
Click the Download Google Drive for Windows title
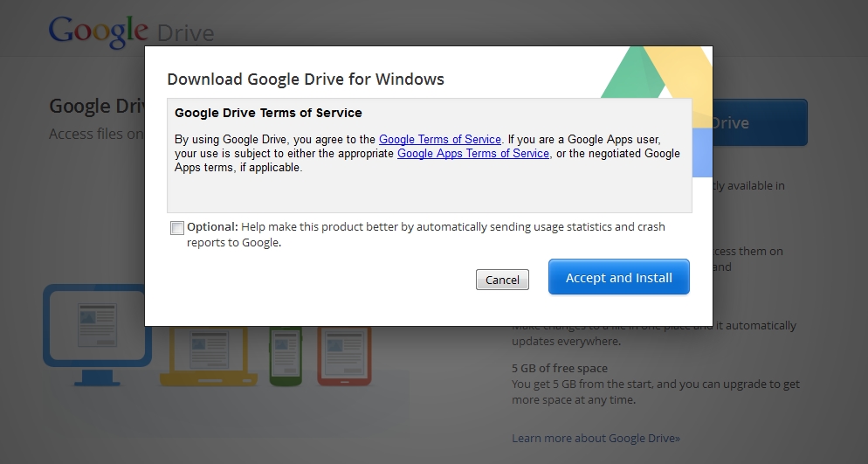[306, 80]
